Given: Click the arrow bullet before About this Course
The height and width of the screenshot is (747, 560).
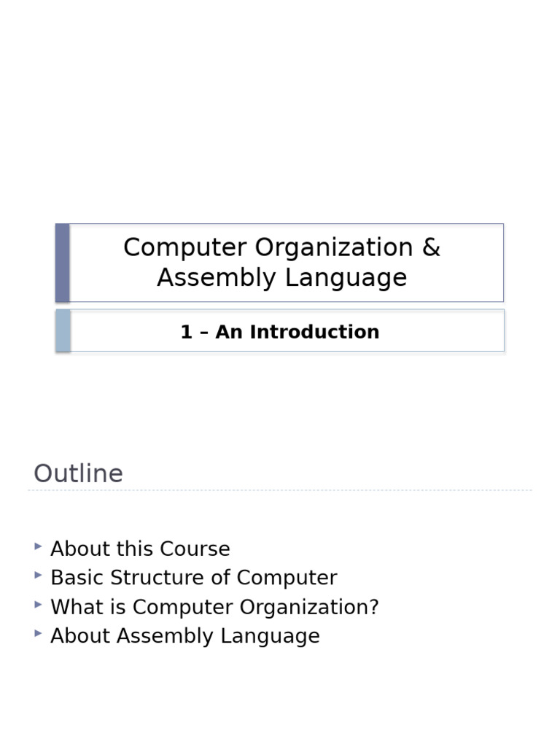Looking at the screenshot, I should pos(38,546).
